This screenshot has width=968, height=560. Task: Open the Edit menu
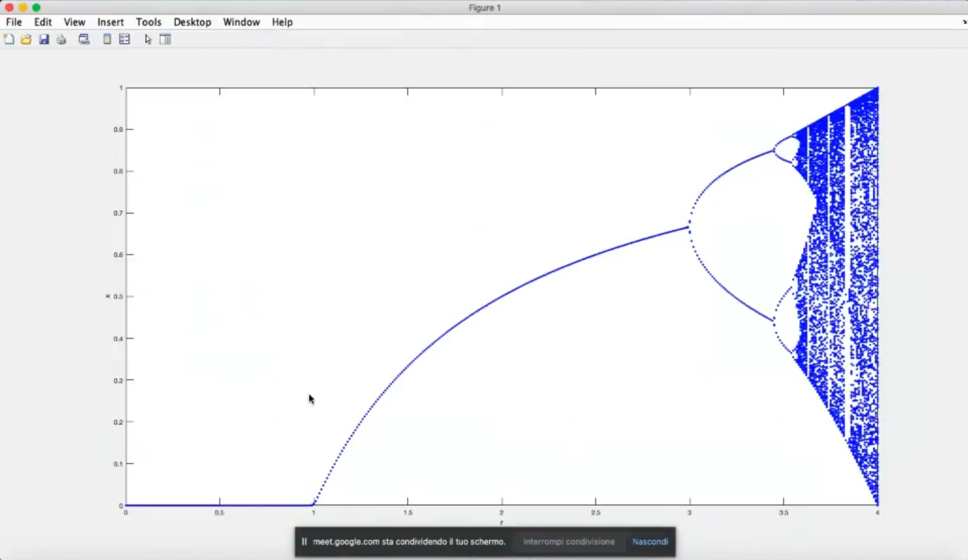(x=43, y=22)
